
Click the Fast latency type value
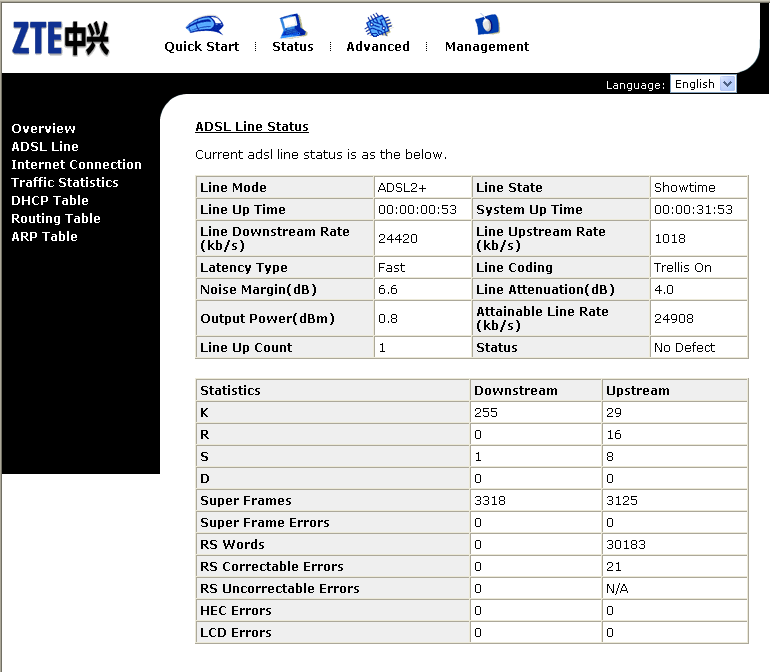click(391, 268)
